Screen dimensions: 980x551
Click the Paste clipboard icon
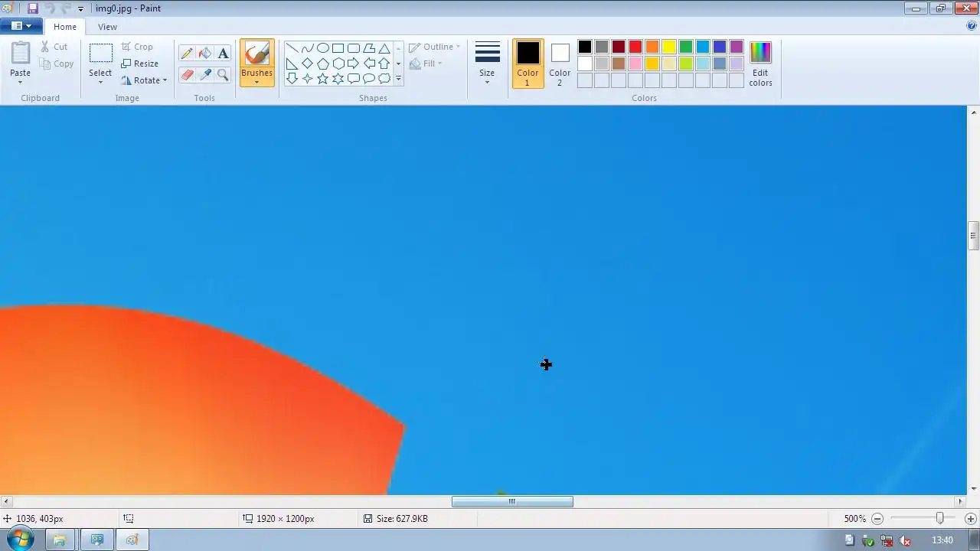21,54
